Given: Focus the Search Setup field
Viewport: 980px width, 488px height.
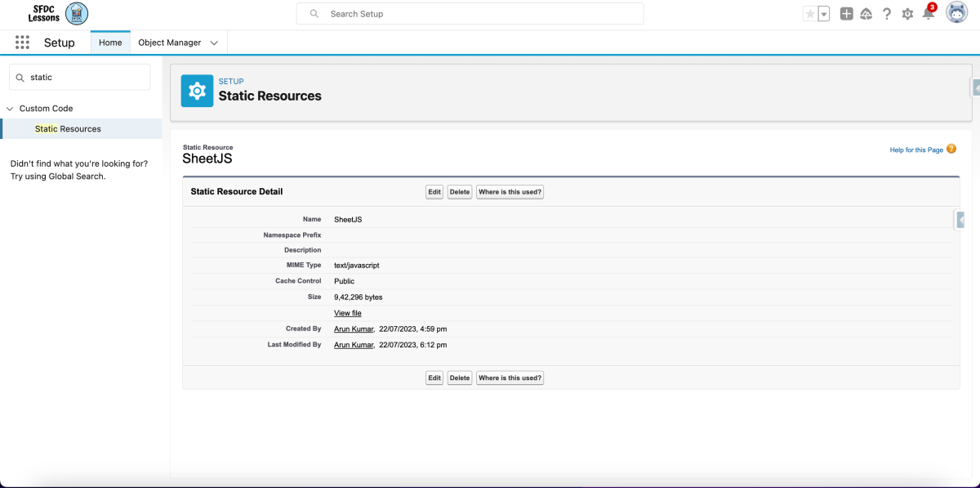Looking at the screenshot, I should point(470,14).
